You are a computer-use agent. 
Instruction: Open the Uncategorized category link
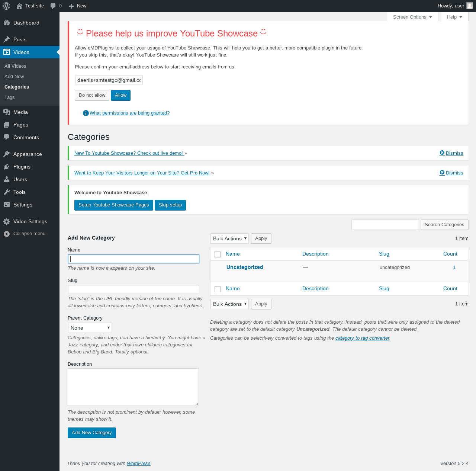click(x=245, y=267)
